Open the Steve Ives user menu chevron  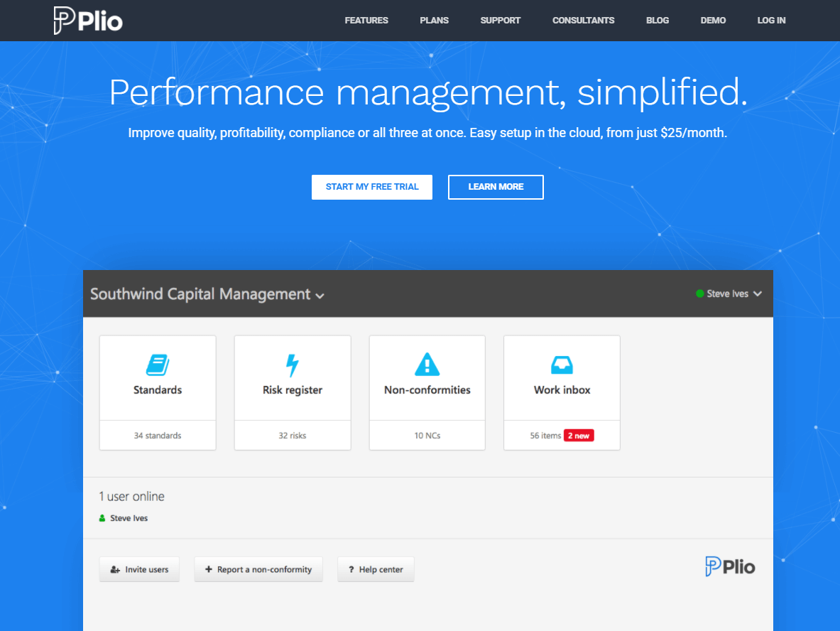[x=758, y=293]
